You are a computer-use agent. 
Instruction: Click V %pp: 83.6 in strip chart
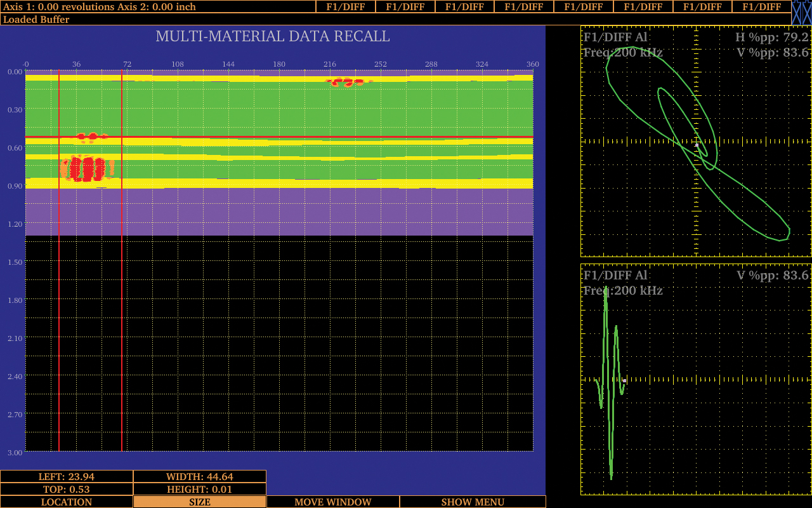(772, 276)
